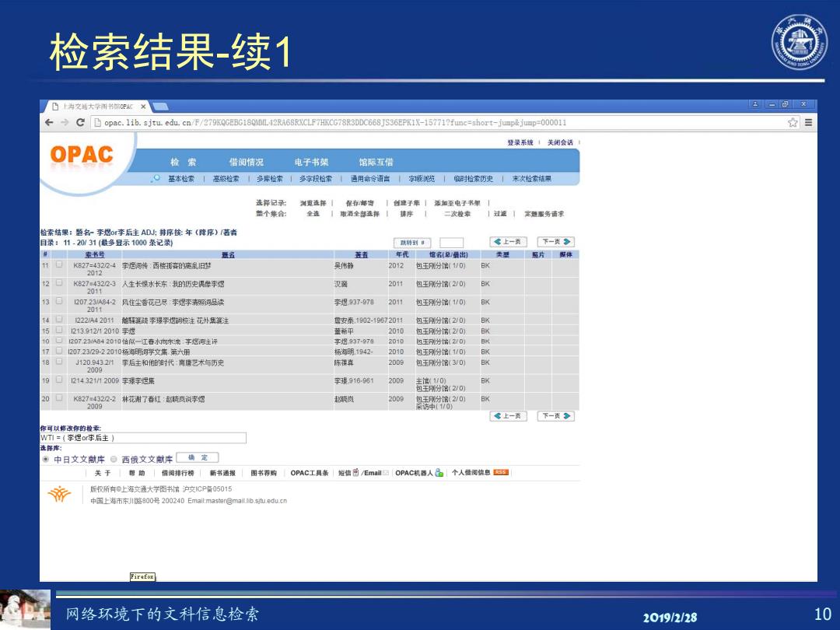Click the top 上一页 button
Viewport: 840px width, 630px height.
509,242
